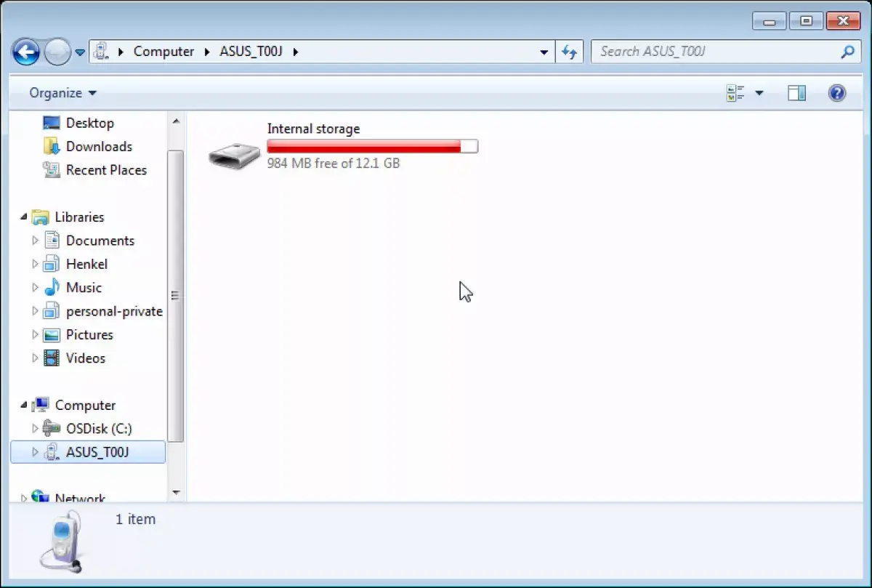Open the recent pages dropdown arrow
872x588 pixels.
tap(80, 52)
